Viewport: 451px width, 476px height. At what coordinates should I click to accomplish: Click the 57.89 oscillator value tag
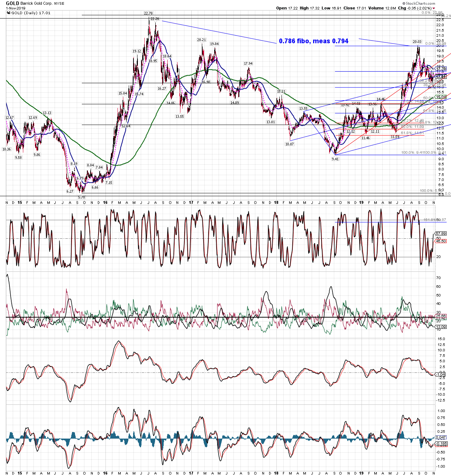point(441,234)
